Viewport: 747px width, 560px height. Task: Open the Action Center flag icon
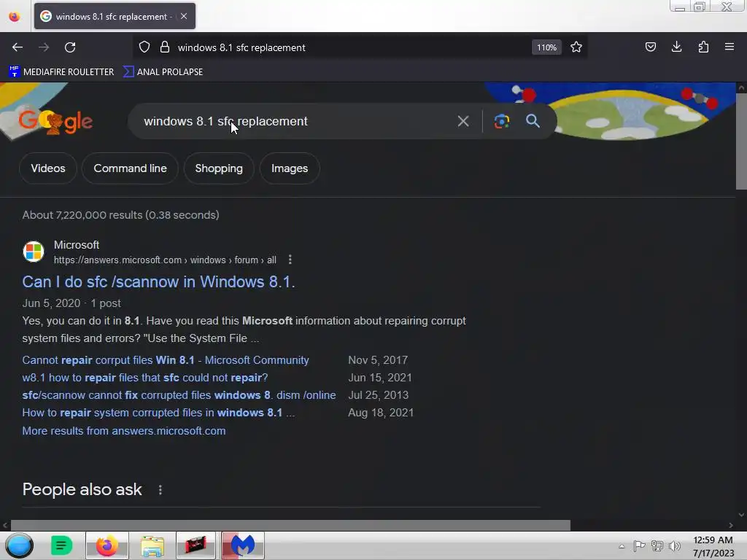(639, 545)
